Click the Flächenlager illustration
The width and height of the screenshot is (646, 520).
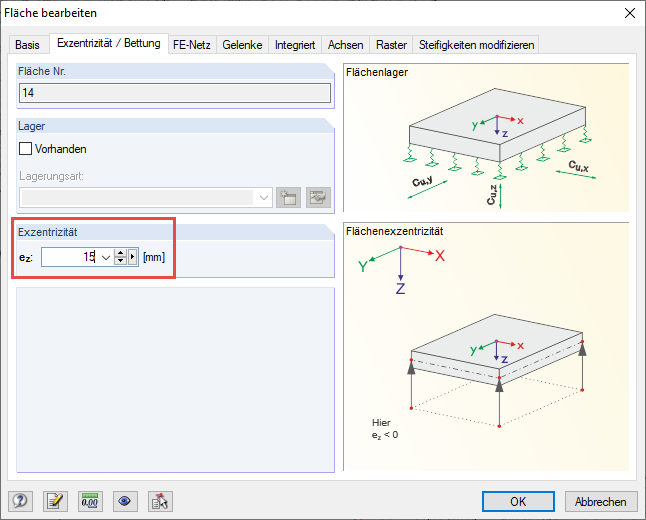[x=486, y=138]
